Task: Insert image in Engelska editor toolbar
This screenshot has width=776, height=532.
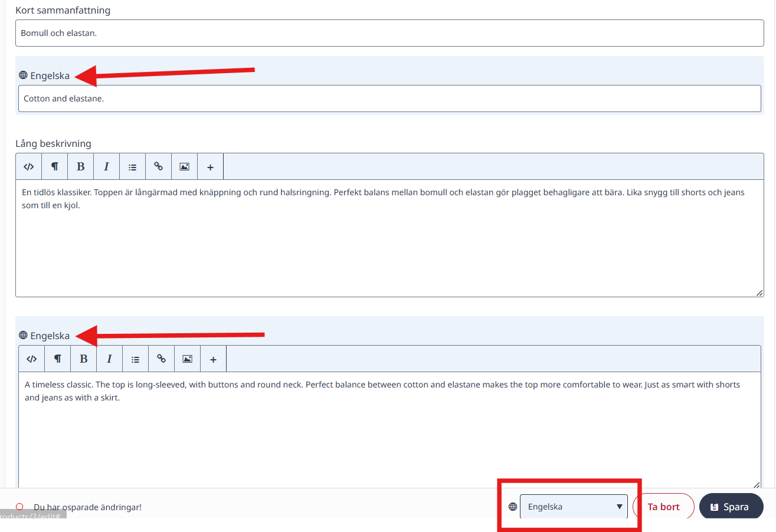Action: 187,359
